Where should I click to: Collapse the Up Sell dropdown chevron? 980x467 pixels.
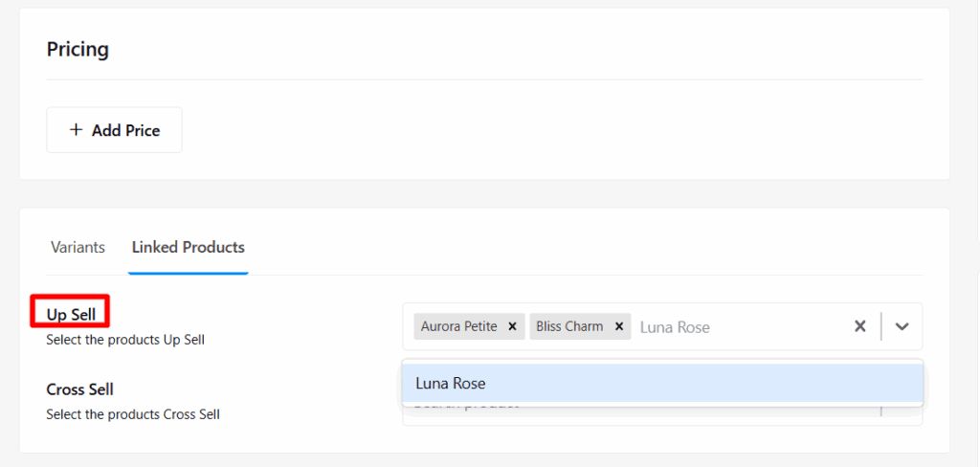click(902, 326)
